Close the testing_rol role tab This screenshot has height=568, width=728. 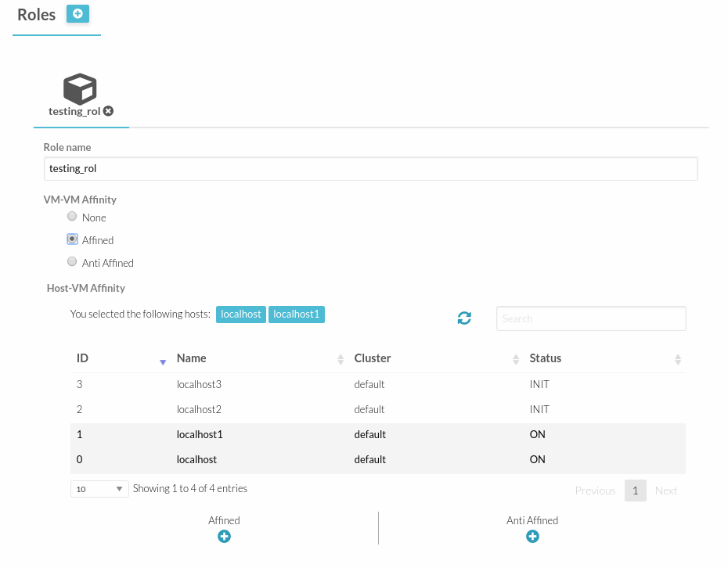[109, 111]
